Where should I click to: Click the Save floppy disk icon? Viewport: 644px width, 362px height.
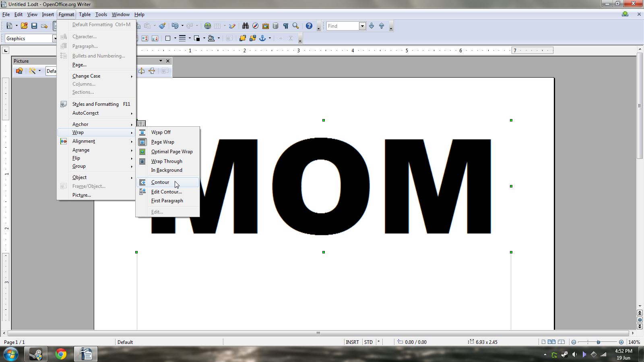[34, 26]
